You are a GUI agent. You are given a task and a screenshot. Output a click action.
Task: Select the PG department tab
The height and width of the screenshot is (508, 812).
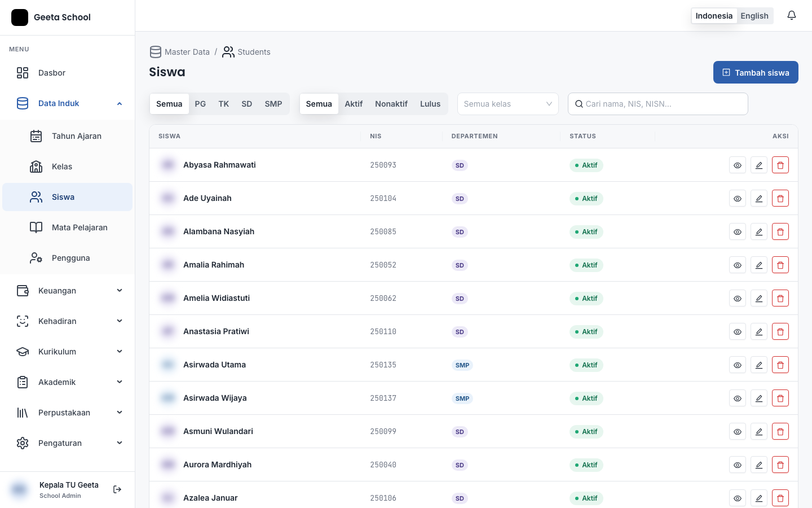click(200, 104)
